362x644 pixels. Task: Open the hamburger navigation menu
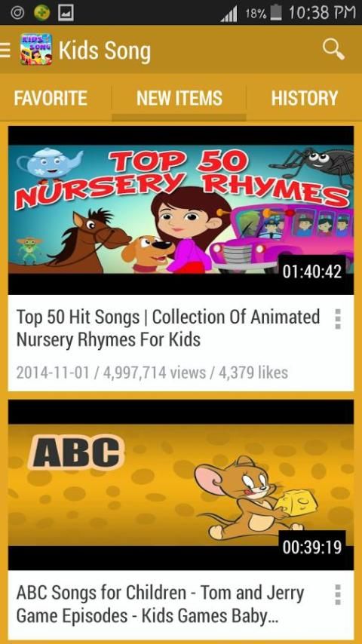pos(5,50)
